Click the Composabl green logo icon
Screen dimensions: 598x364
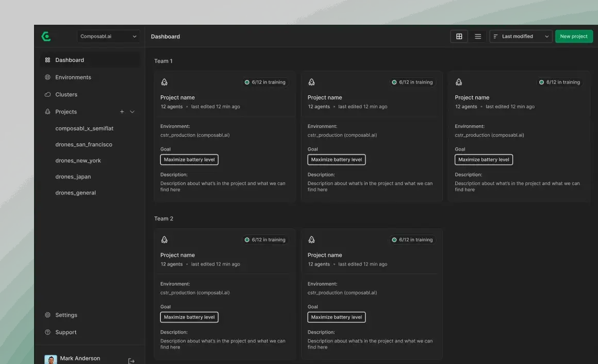46,36
